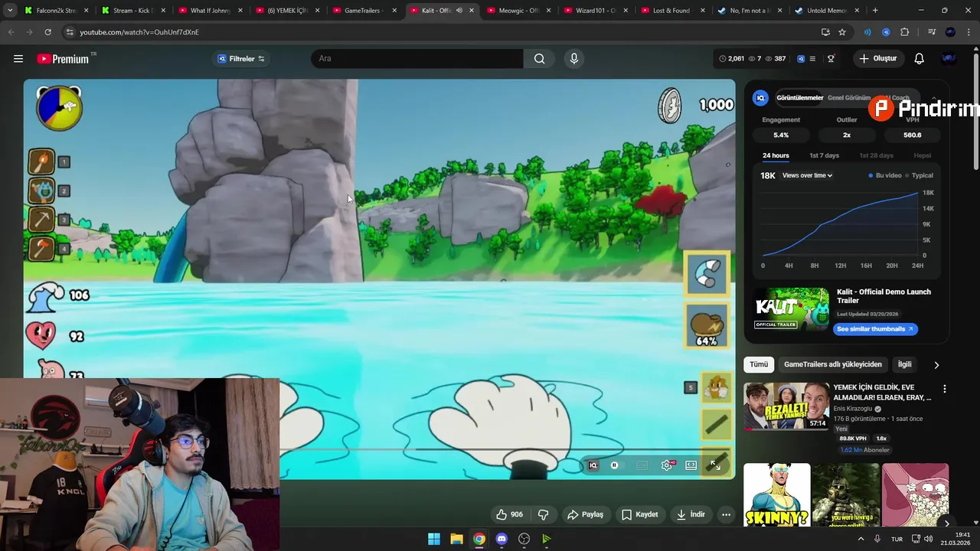Toggle the Bu video chart legend
Screen dimensions: 980x551
tap(885, 175)
